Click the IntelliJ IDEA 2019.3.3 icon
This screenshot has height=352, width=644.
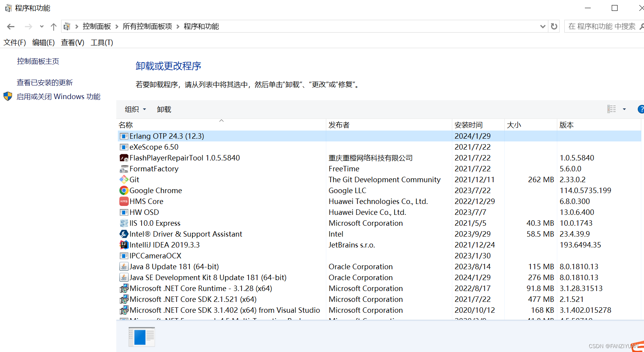[124, 245]
